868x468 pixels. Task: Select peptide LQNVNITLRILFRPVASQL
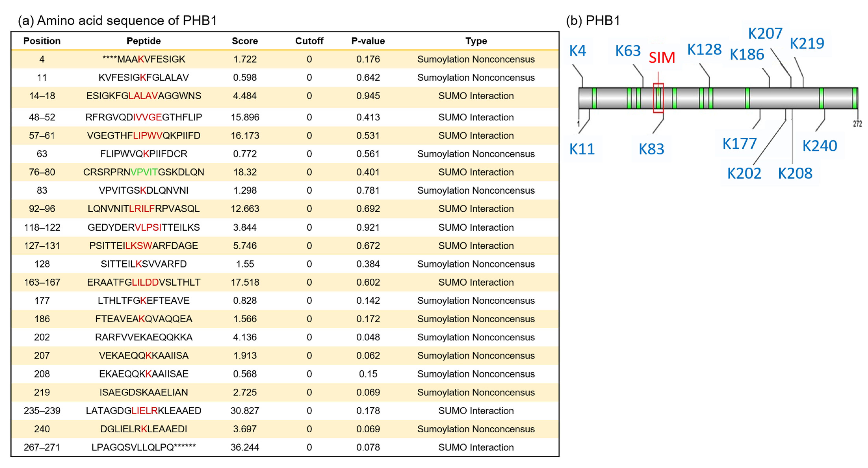click(144, 209)
